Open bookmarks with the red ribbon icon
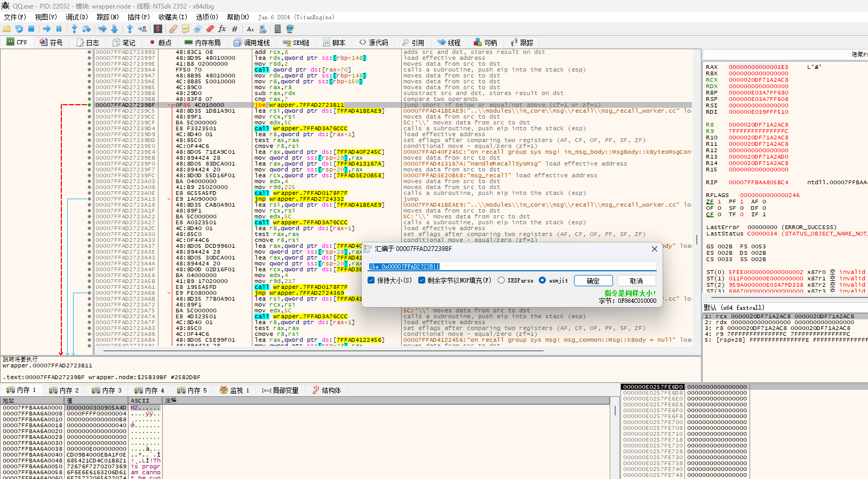Viewport: 868px width, 479px height. 210,29
